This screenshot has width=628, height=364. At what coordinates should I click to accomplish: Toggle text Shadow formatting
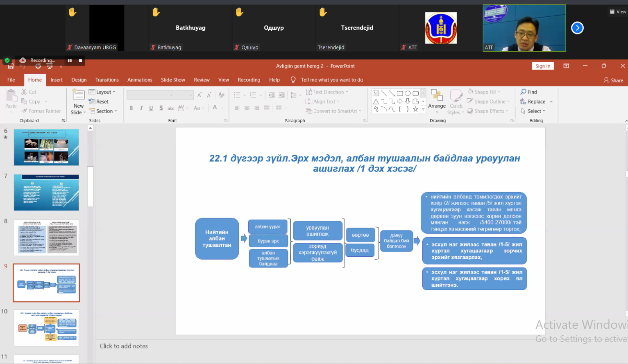tap(161, 108)
